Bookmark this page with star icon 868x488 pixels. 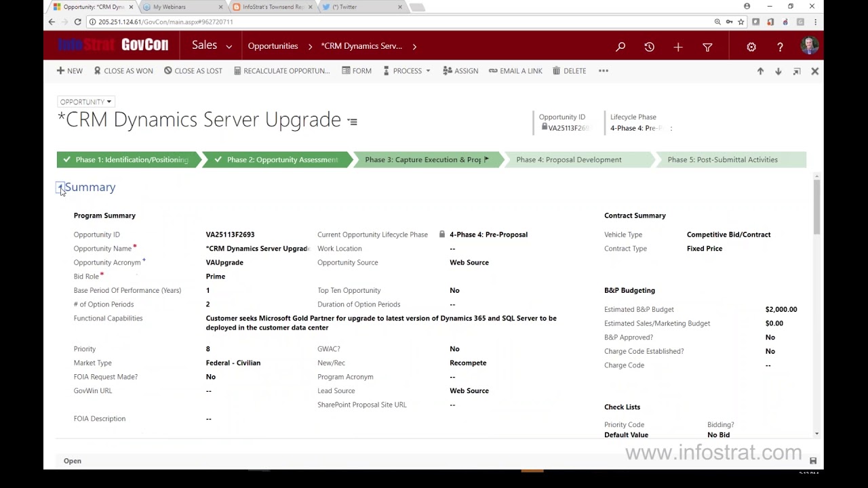click(741, 22)
